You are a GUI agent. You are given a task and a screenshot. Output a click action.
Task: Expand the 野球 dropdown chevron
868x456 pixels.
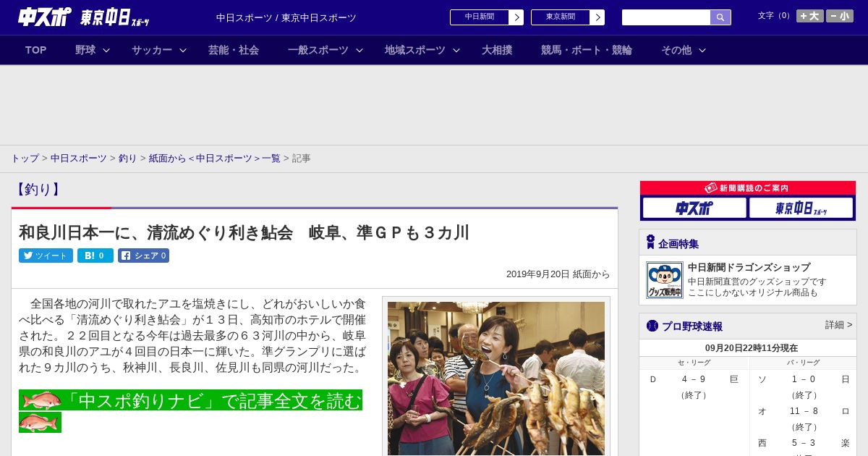coord(106,50)
